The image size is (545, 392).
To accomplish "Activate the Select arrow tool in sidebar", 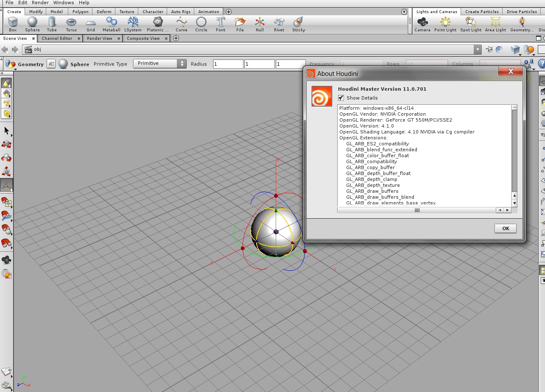I will click(6, 131).
